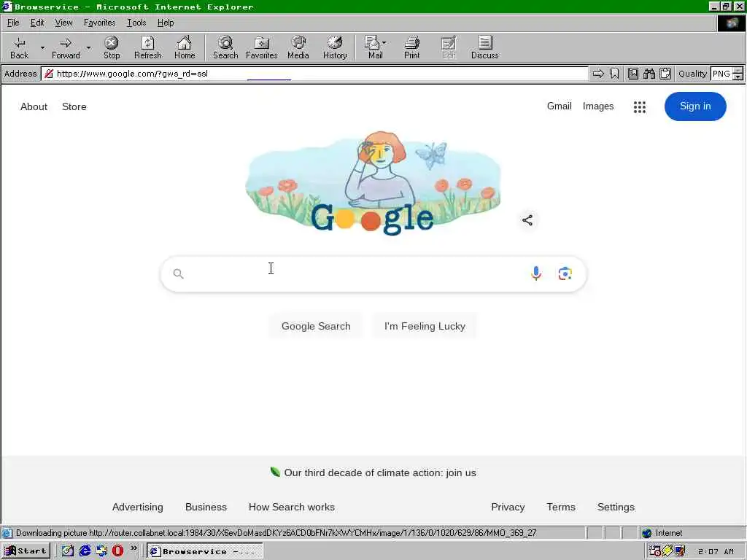Open the Settings footer link
Image resolution: width=747 pixels, height=560 pixels.
[x=616, y=507]
